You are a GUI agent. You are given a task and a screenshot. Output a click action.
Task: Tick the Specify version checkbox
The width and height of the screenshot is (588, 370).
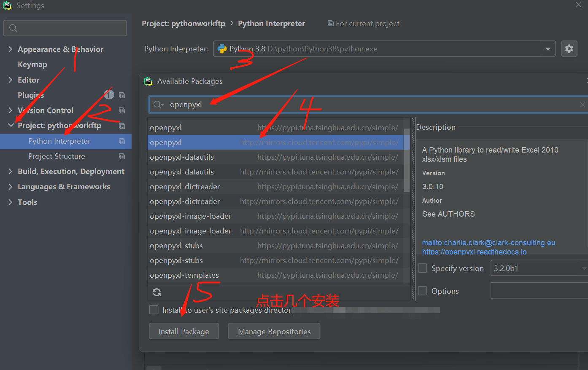423,268
